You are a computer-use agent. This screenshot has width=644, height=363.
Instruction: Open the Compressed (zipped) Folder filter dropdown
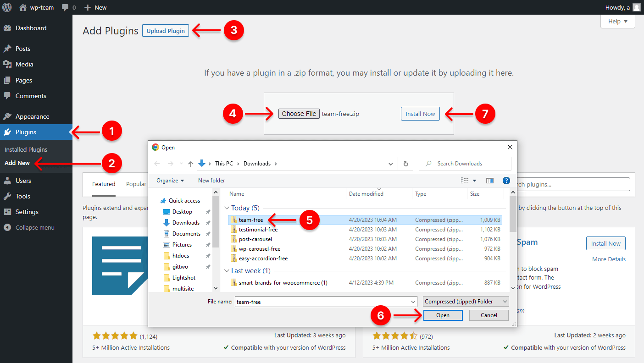pyautogui.click(x=466, y=302)
